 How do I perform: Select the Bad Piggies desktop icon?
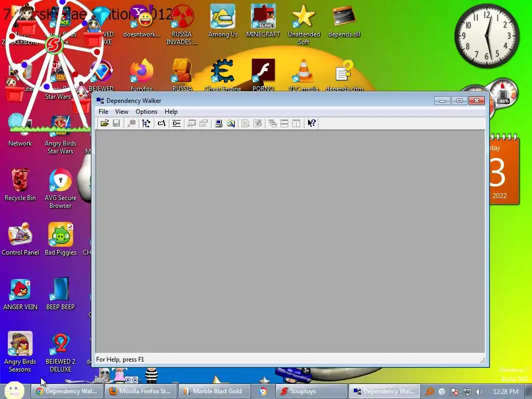pyautogui.click(x=60, y=239)
